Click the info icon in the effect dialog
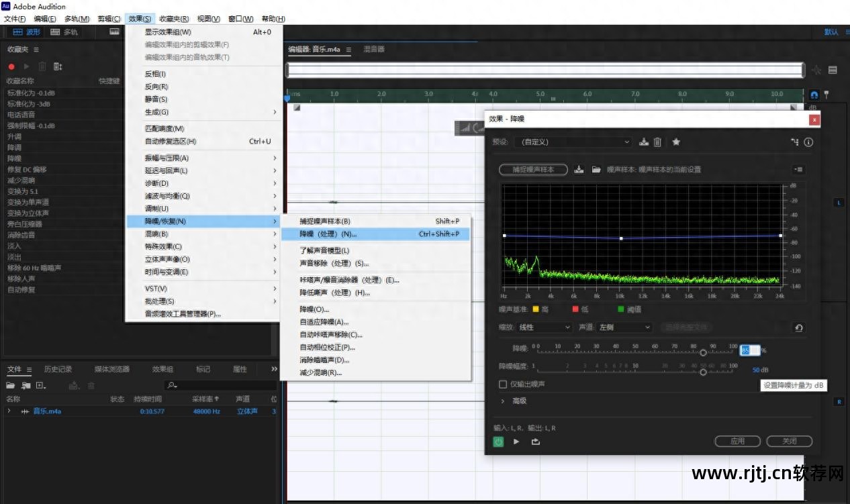This screenshot has height=504, width=850. pyautogui.click(x=808, y=142)
